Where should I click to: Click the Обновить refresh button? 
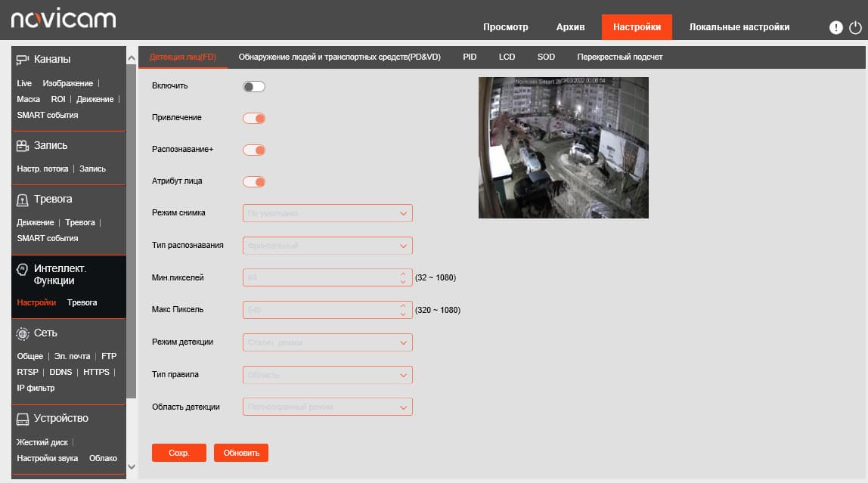pyautogui.click(x=241, y=453)
